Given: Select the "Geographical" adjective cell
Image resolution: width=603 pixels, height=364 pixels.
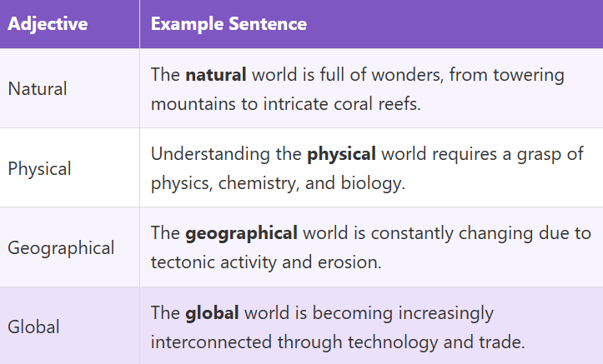Looking at the screenshot, I should point(61,248).
